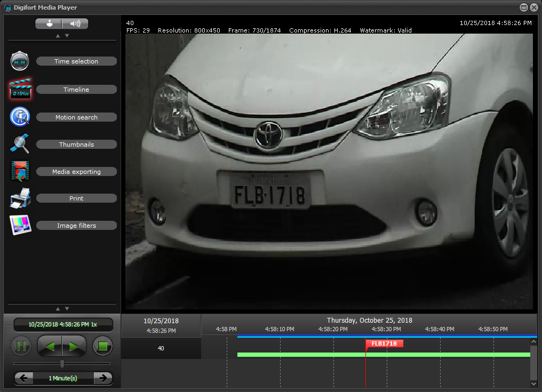Image resolution: width=542 pixels, height=392 pixels.
Task: Click the lower panel down arrow
Action: pyautogui.click(x=67, y=309)
